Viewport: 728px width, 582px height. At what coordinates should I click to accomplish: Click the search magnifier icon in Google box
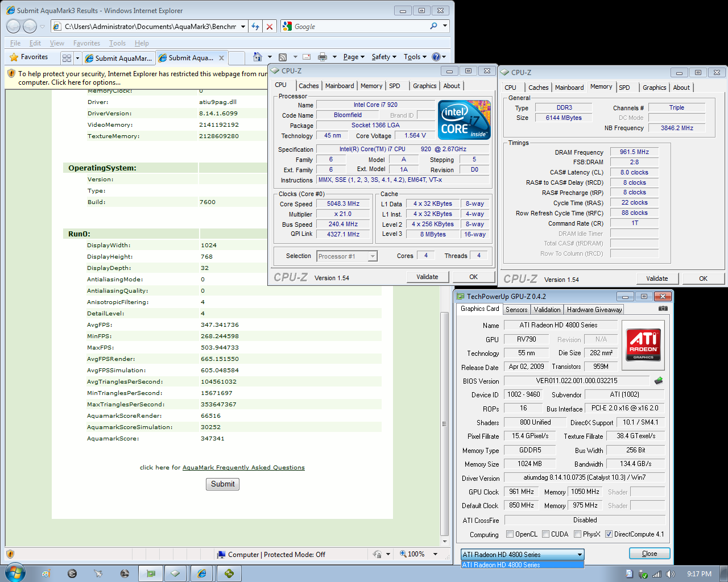434,26
